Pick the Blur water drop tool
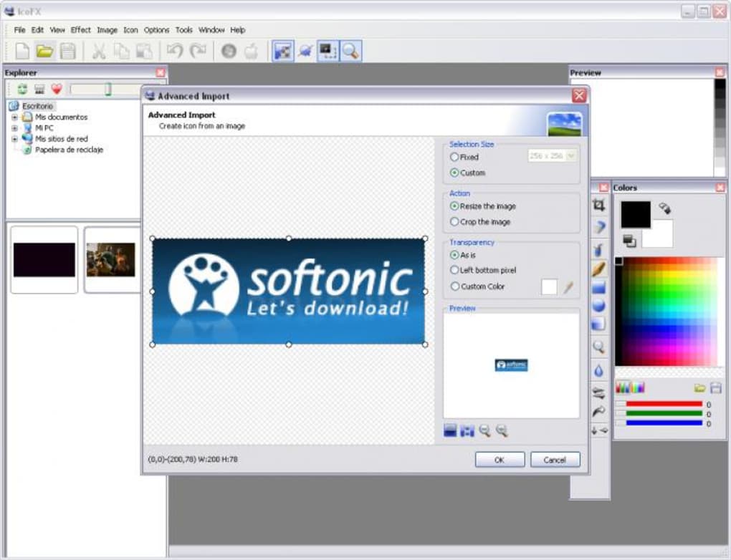The width and height of the screenshot is (731, 560). (x=598, y=370)
